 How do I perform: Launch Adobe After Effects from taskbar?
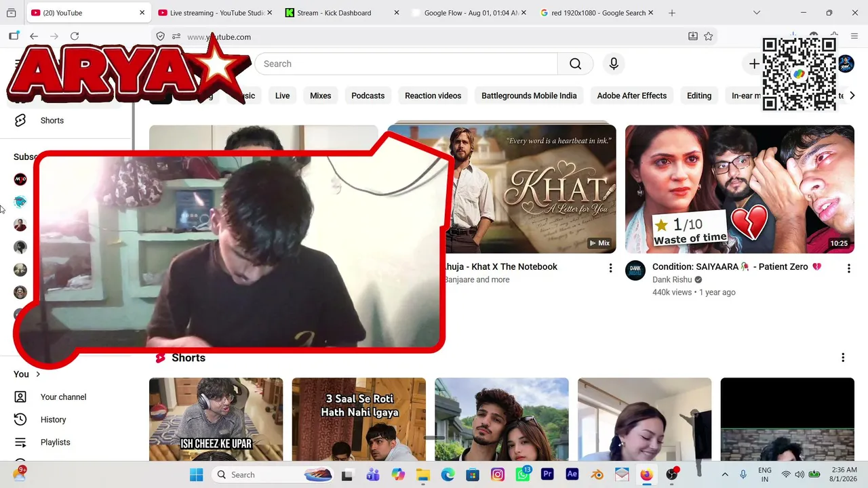coord(572,474)
